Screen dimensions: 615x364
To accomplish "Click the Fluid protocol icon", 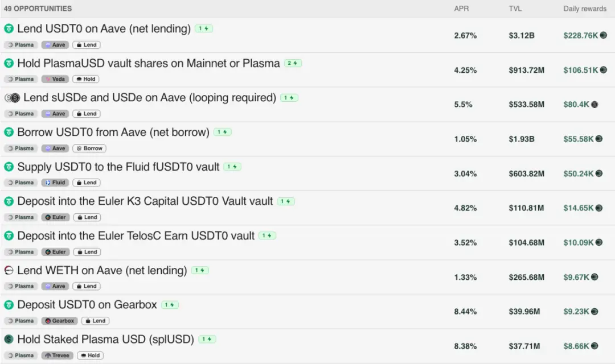I will pyautogui.click(x=47, y=182).
